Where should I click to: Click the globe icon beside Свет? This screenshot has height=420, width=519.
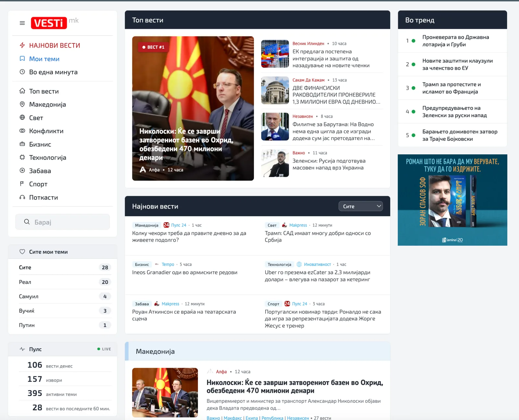point(22,118)
